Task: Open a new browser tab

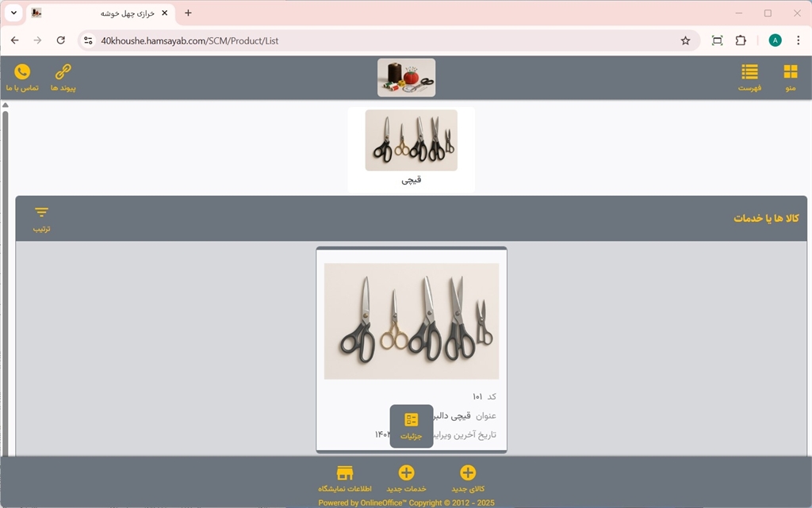Action: [188, 13]
